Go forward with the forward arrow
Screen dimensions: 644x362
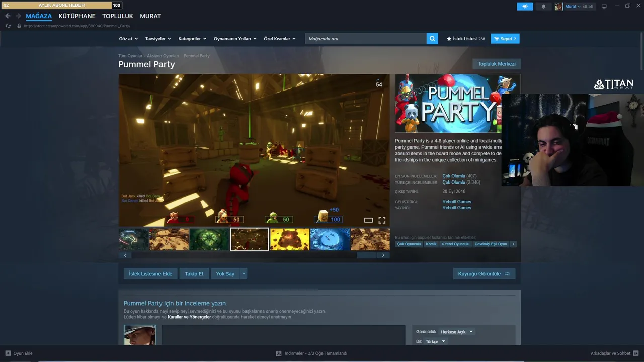pos(18,16)
